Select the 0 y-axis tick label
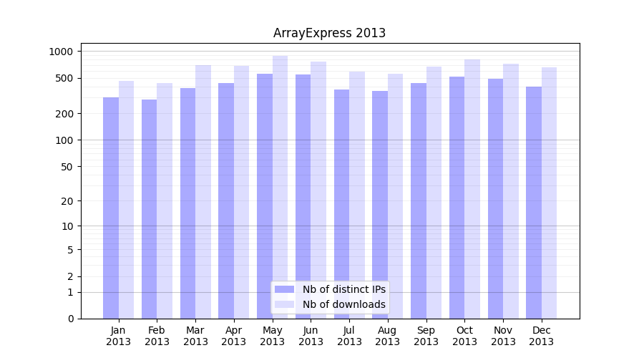This screenshot has height=358, width=644. (70, 319)
